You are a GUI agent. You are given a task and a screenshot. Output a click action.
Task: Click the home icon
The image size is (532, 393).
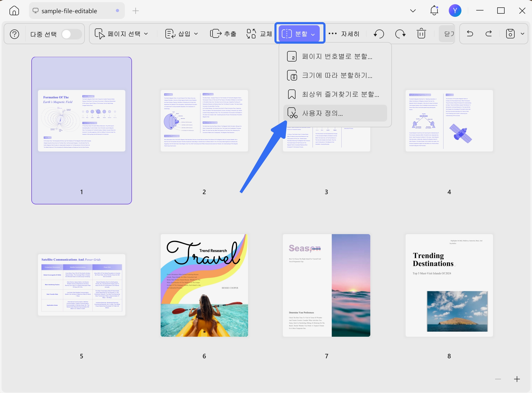click(14, 11)
